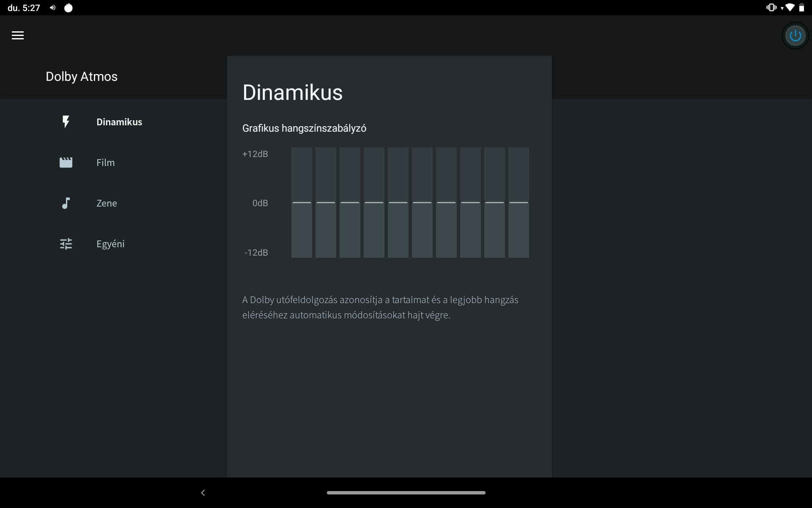Tap the volume speaker status icon
Viewport: 812px width, 508px height.
tap(52, 8)
